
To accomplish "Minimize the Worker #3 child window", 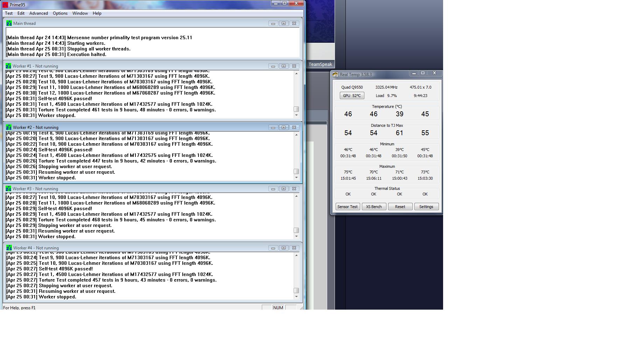I will pyautogui.click(x=273, y=189).
